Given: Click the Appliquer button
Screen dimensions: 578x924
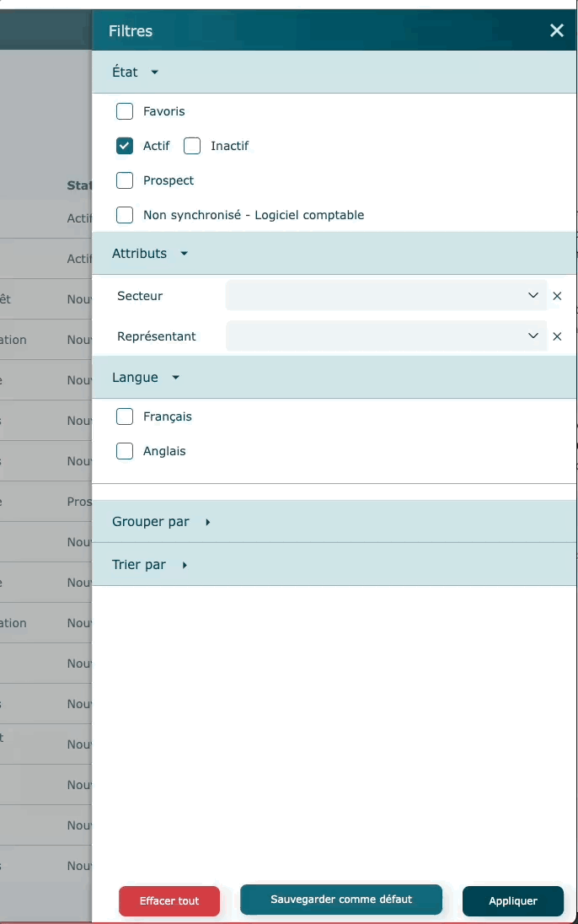Looking at the screenshot, I should (512, 901).
